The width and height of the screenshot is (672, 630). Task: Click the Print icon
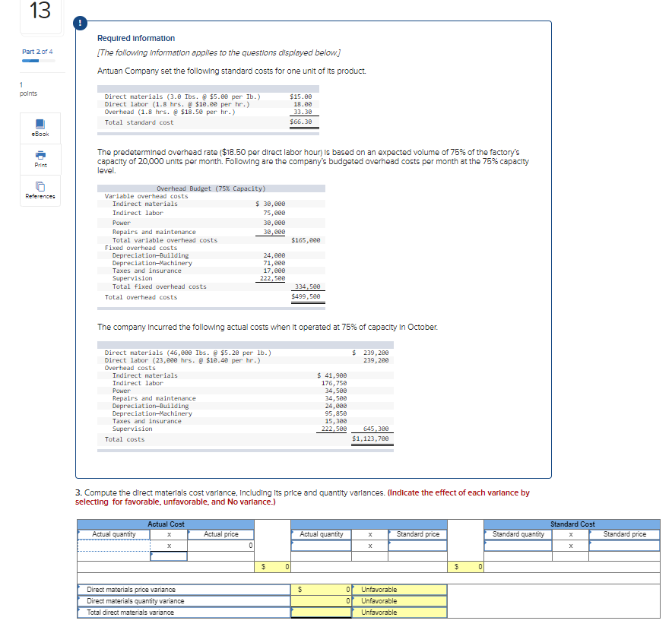40,159
